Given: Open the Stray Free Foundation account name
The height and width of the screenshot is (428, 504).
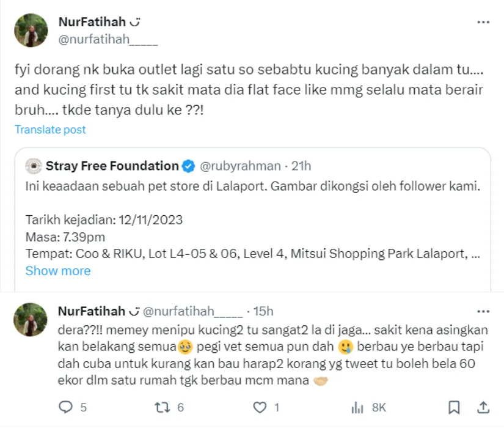Looking at the screenshot, I should [112, 166].
